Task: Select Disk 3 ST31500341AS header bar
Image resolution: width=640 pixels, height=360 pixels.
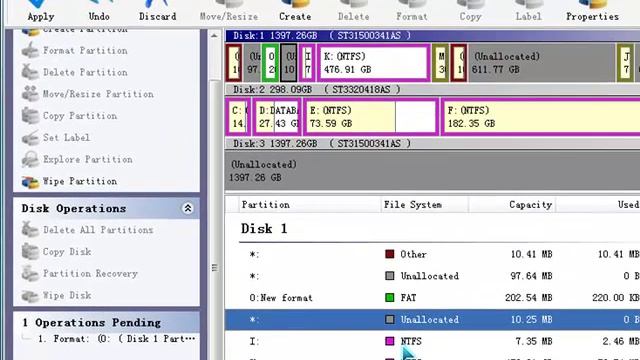Action: (432, 144)
